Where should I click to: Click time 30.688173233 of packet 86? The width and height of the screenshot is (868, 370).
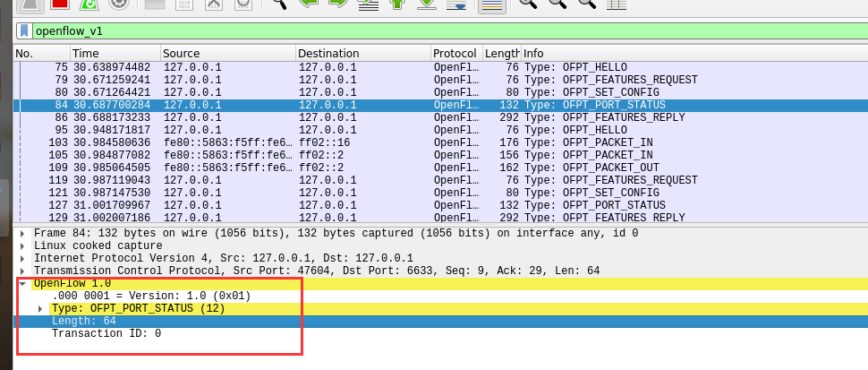[x=112, y=117]
